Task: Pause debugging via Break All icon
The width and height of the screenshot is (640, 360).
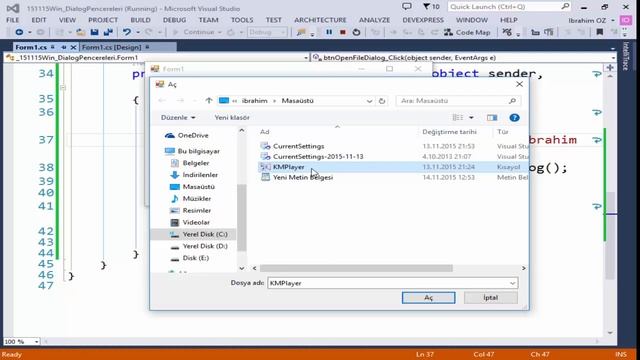Action: pyautogui.click(x=329, y=32)
